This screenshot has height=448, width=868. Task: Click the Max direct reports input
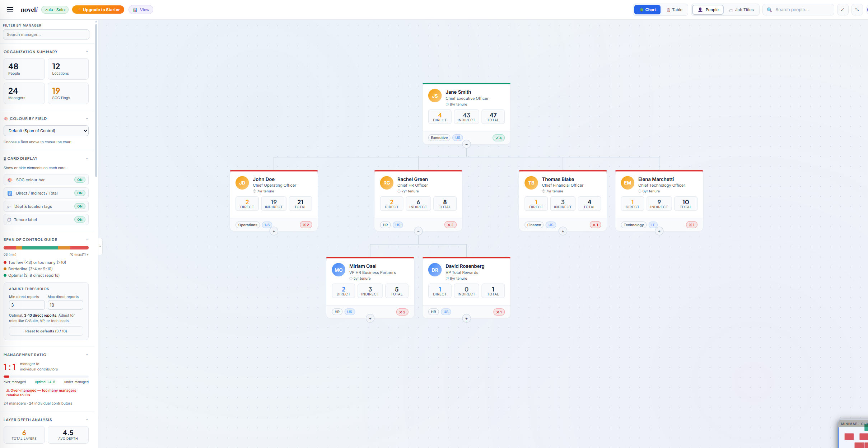[x=65, y=305]
